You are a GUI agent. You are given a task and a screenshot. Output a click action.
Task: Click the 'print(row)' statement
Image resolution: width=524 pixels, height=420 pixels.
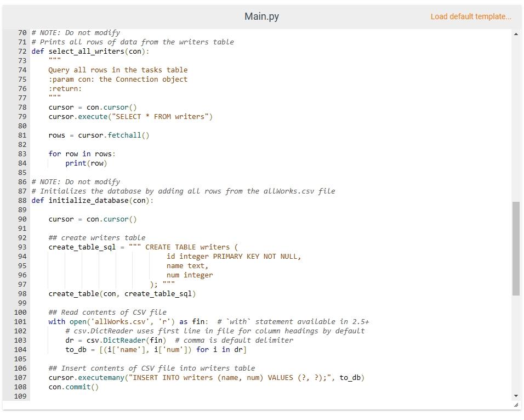point(86,163)
